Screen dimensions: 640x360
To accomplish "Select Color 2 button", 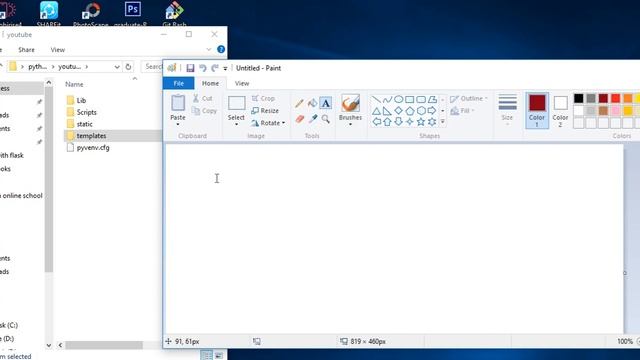I will click(560, 111).
